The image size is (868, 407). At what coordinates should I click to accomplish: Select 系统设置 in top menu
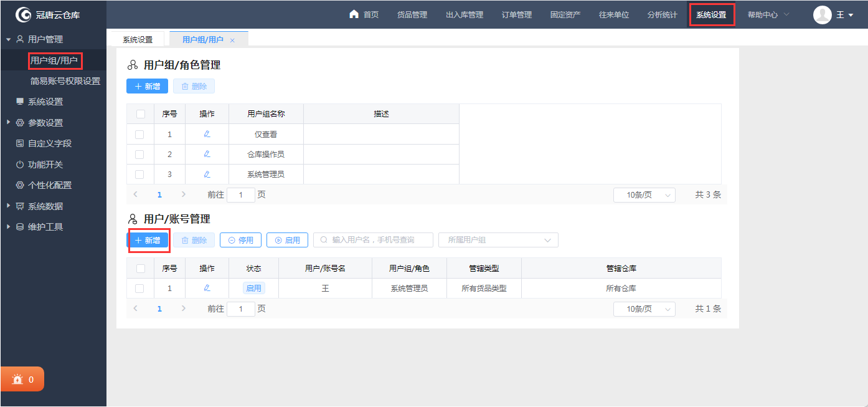pyautogui.click(x=711, y=14)
